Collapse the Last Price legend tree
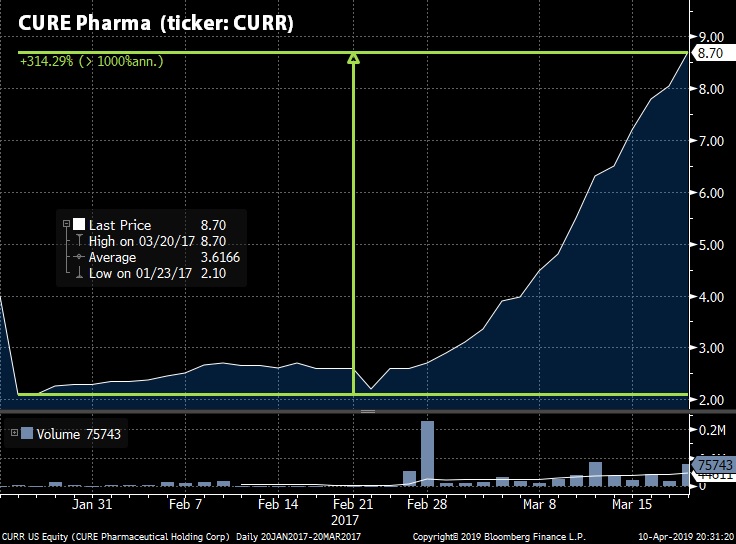736x544 pixels. point(66,225)
